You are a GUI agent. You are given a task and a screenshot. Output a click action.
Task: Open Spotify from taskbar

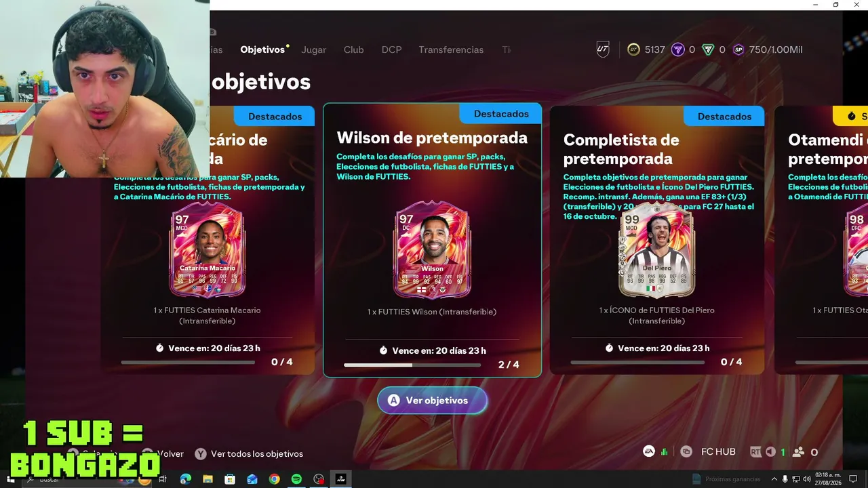[x=296, y=479]
